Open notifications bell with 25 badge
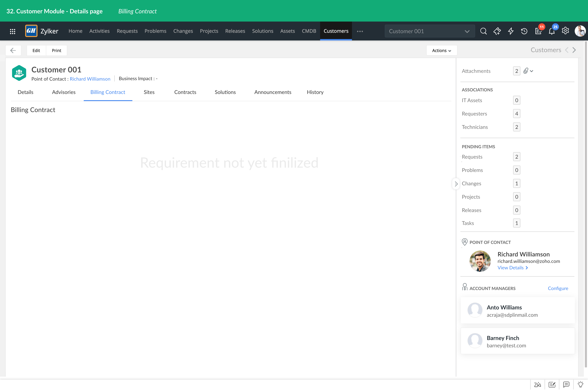The image size is (588, 390). (x=552, y=31)
